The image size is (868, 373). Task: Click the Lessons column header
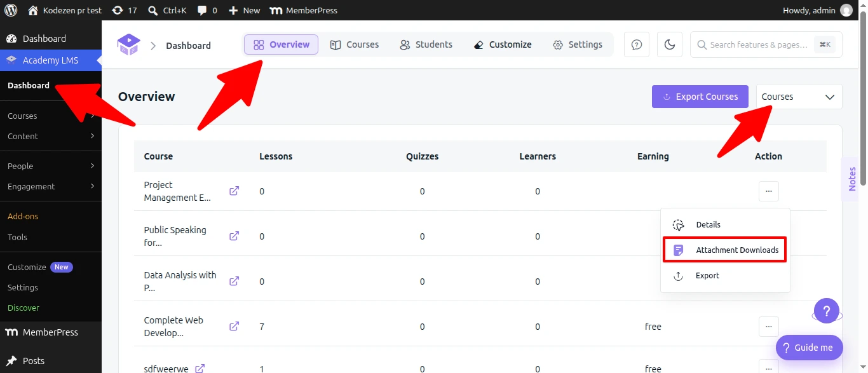pyautogui.click(x=276, y=156)
